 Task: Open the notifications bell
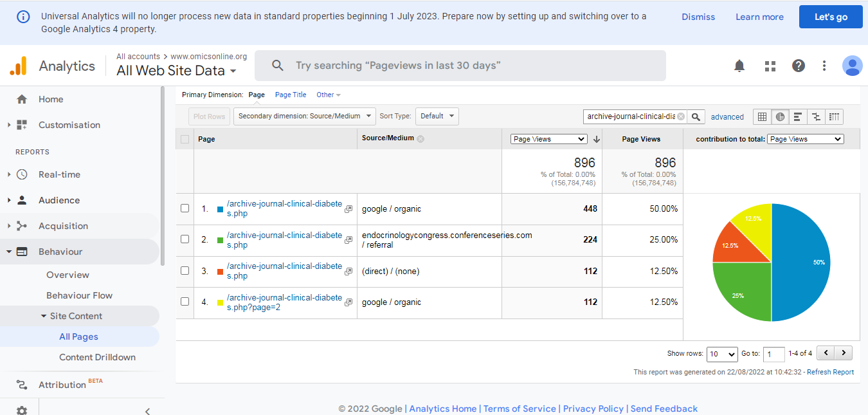739,66
